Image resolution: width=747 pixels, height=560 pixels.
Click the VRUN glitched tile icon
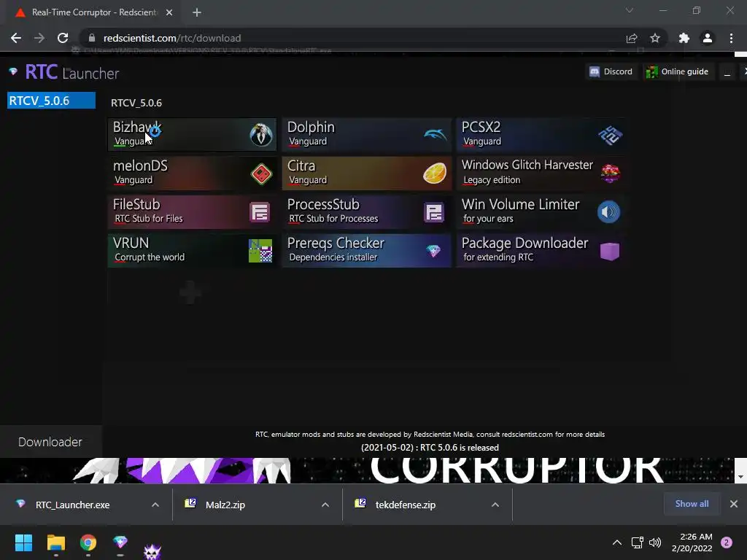[x=260, y=251]
